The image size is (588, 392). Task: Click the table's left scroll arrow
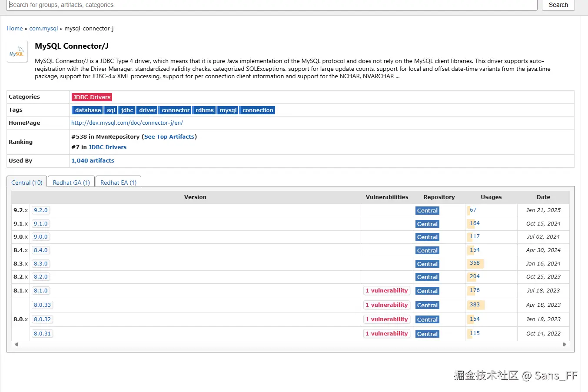click(16, 344)
